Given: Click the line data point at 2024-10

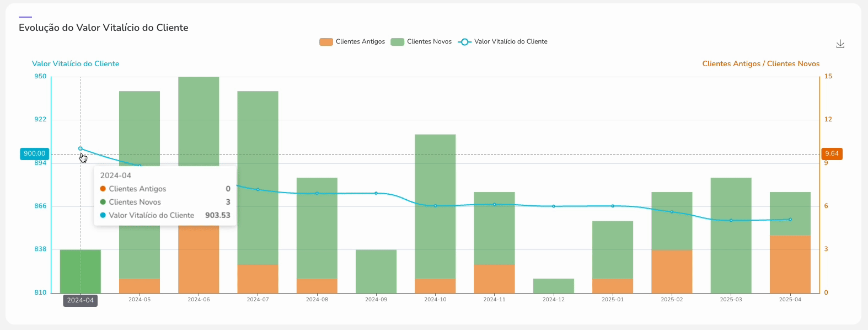Looking at the screenshot, I should (x=435, y=206).
